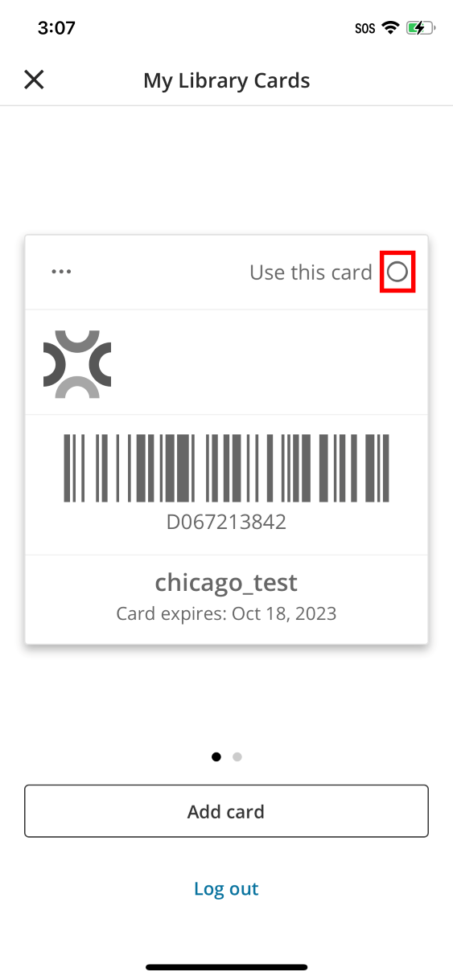Tap the 3:07 clock in status bar
Image resolution: width=453 pixels, height=980 pixels.
56,28
